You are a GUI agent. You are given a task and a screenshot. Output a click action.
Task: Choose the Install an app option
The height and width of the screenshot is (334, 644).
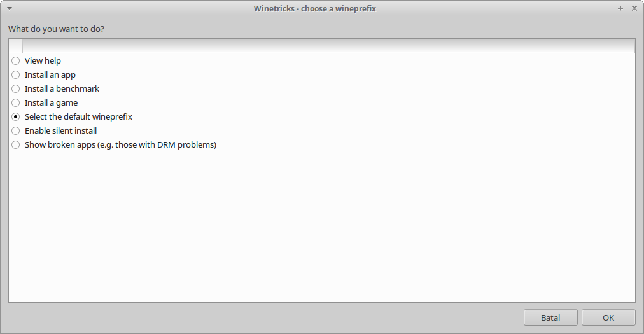16,75
